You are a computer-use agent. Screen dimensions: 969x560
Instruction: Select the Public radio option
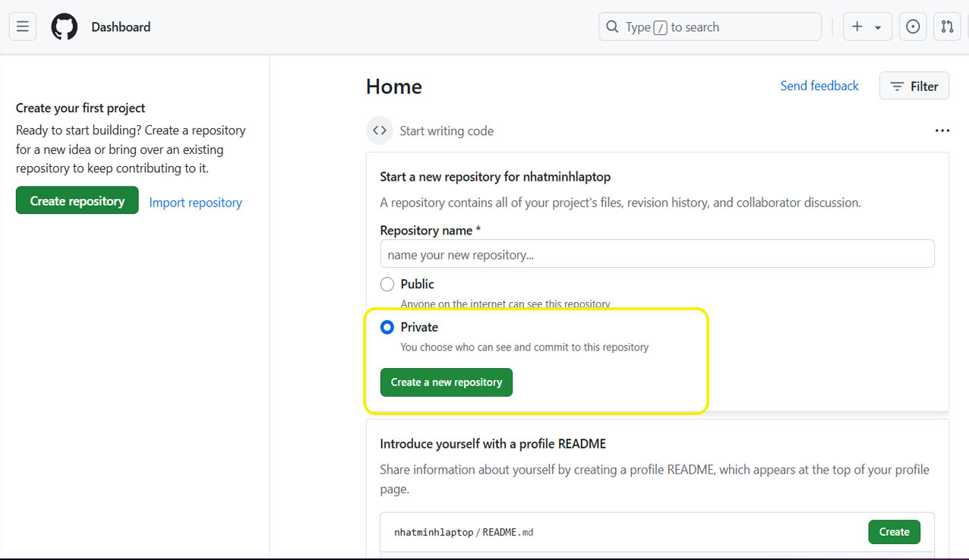387,284
